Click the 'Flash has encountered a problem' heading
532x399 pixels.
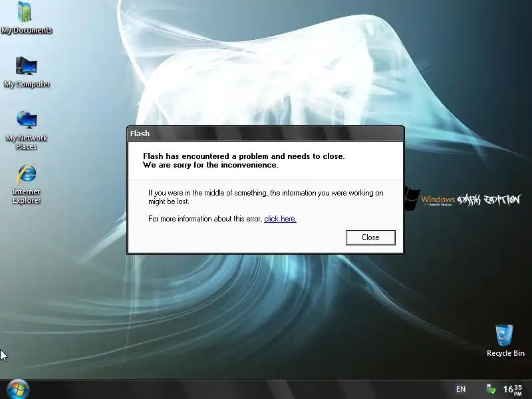[244, 160]
